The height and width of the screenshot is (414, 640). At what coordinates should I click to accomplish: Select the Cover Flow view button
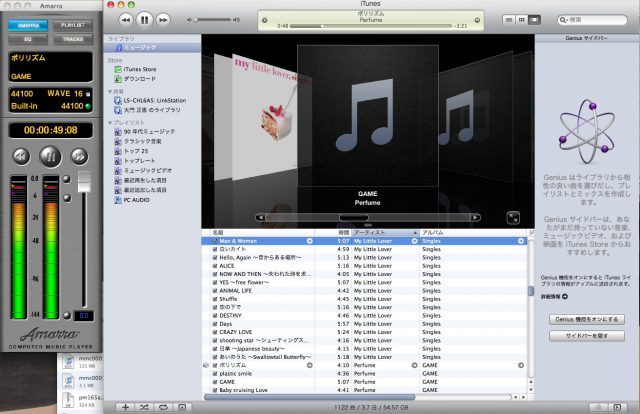coord(534,20)
